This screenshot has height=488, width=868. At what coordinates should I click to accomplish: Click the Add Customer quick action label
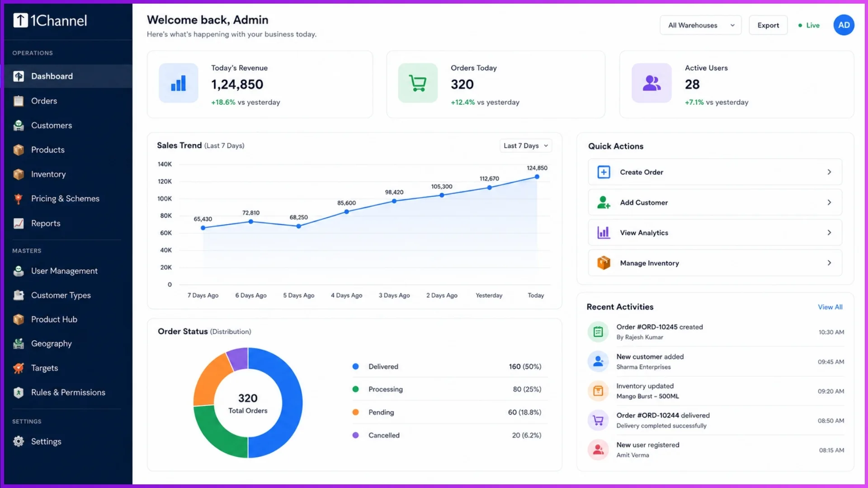(x=644, y=202)
